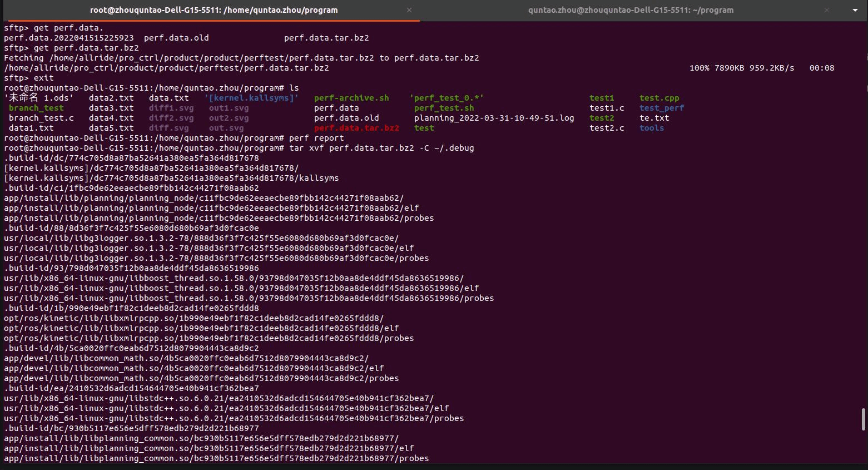Close the quntao.zhou terminal tab
The height and width of the screenshot is (470, 868).
pos(827,10)
